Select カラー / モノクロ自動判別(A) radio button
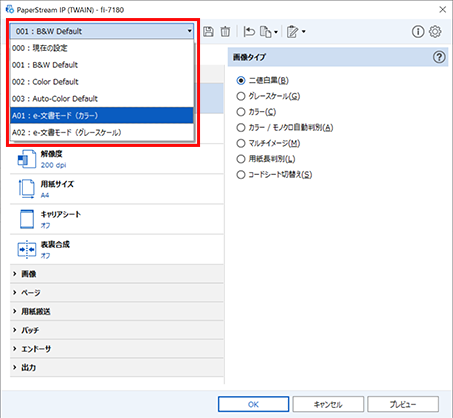Viewport: 453px width, 418px height. [241, 127]
